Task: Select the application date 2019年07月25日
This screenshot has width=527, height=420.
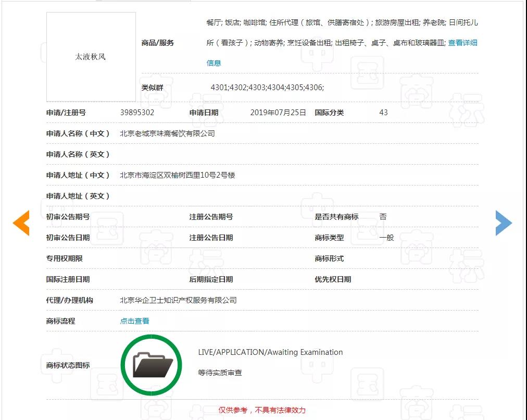Action: click(x=278, y=113)
